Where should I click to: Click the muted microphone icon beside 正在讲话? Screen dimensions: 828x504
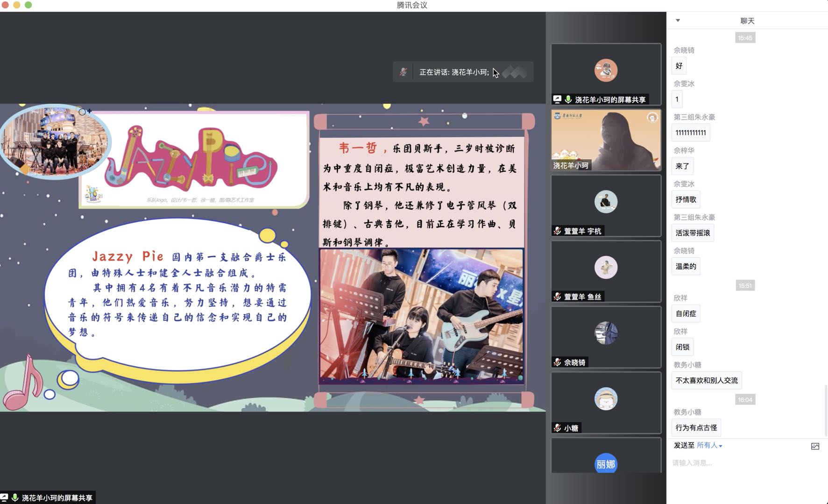pyautogui.click(x=403, y=72)
